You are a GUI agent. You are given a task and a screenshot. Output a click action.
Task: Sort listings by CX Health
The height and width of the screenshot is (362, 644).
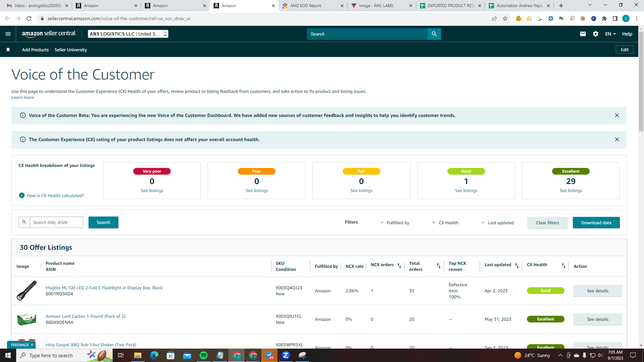[563, 266]
